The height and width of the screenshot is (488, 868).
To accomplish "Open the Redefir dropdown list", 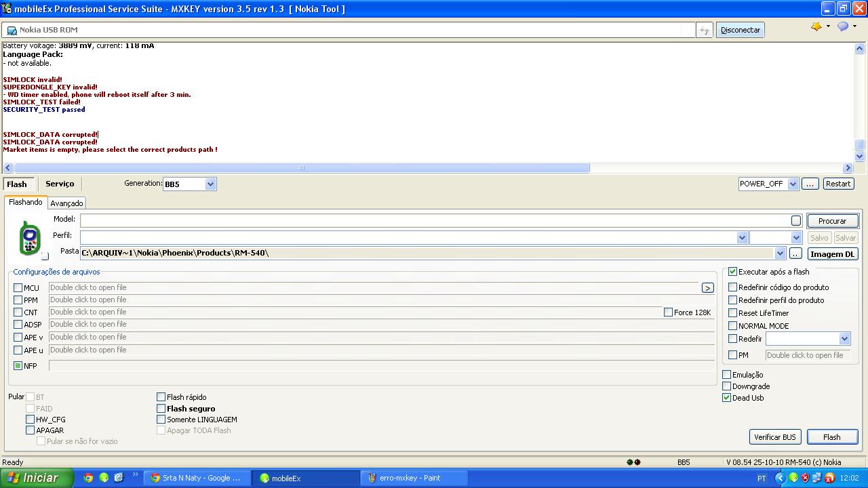I will point(844,339).
